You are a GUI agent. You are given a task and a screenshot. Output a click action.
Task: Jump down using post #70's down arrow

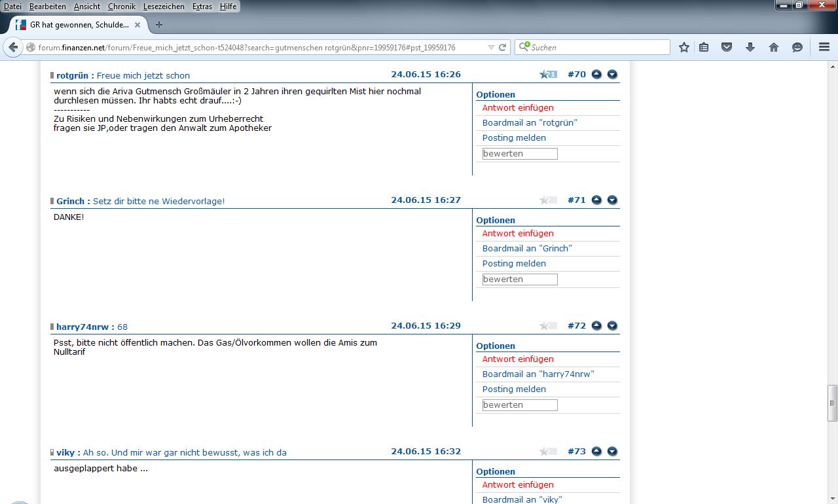(x=612, y=75)
